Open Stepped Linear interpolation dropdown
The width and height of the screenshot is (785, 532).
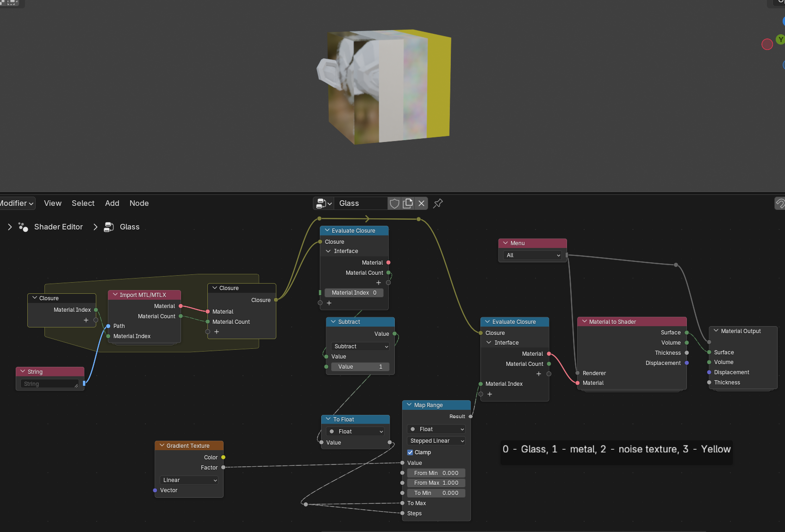(436, 441)
